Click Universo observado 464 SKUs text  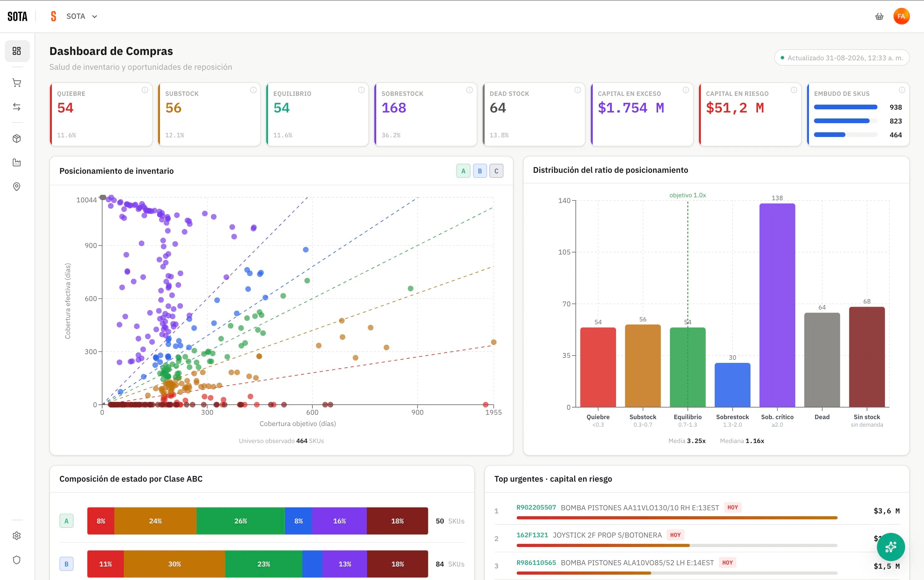281,441
